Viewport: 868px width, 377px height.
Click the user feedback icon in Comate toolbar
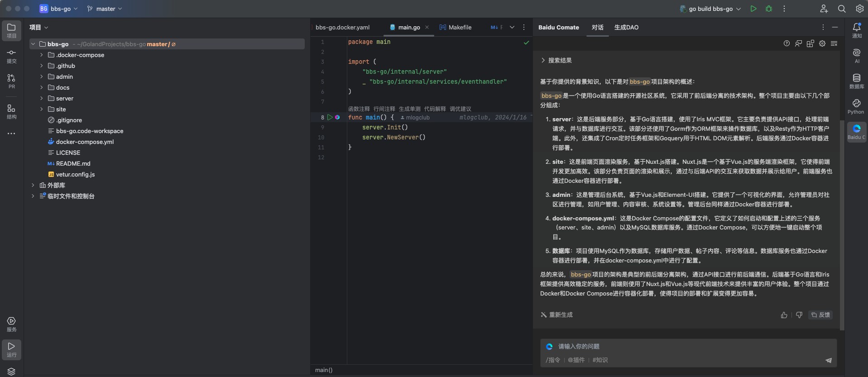(798, 43)
